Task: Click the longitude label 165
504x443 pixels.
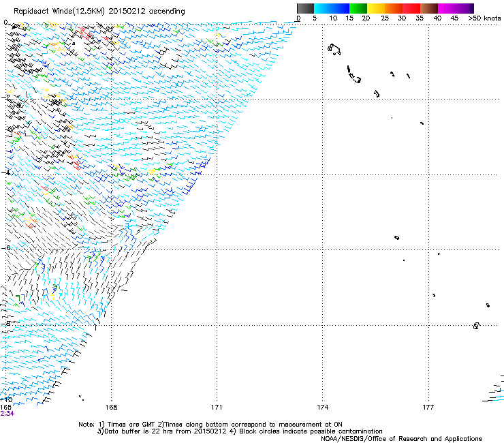Action: [x=5, y=408]
